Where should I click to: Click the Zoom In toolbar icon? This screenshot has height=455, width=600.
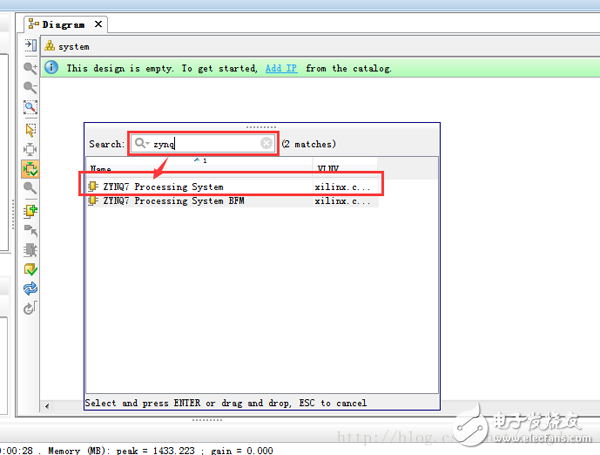pos(30,67)
